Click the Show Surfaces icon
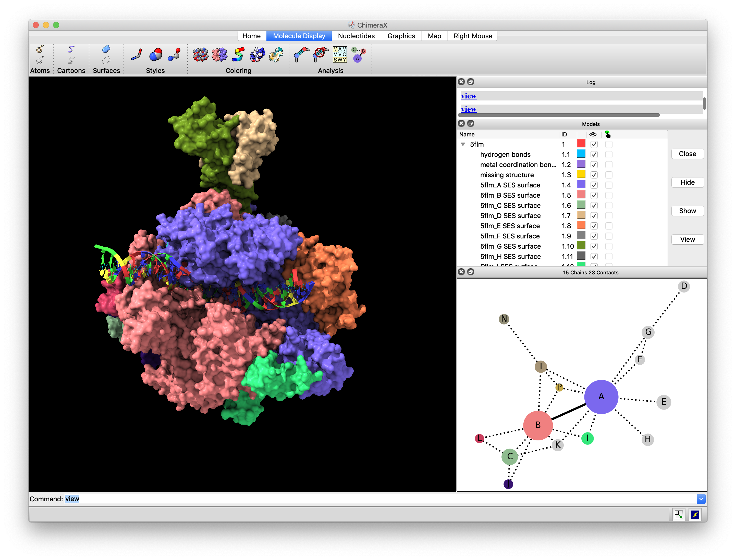736x560 pixels. 106,49
